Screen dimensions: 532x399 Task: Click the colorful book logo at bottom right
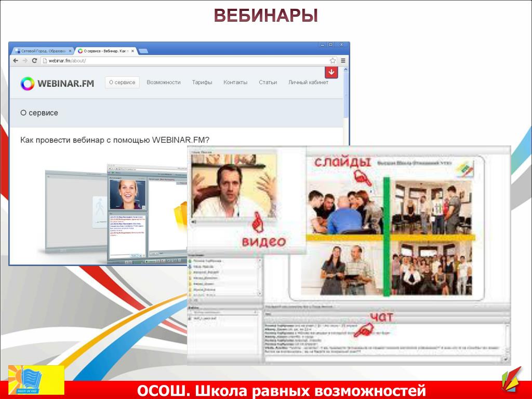click(x=512, y=379)
